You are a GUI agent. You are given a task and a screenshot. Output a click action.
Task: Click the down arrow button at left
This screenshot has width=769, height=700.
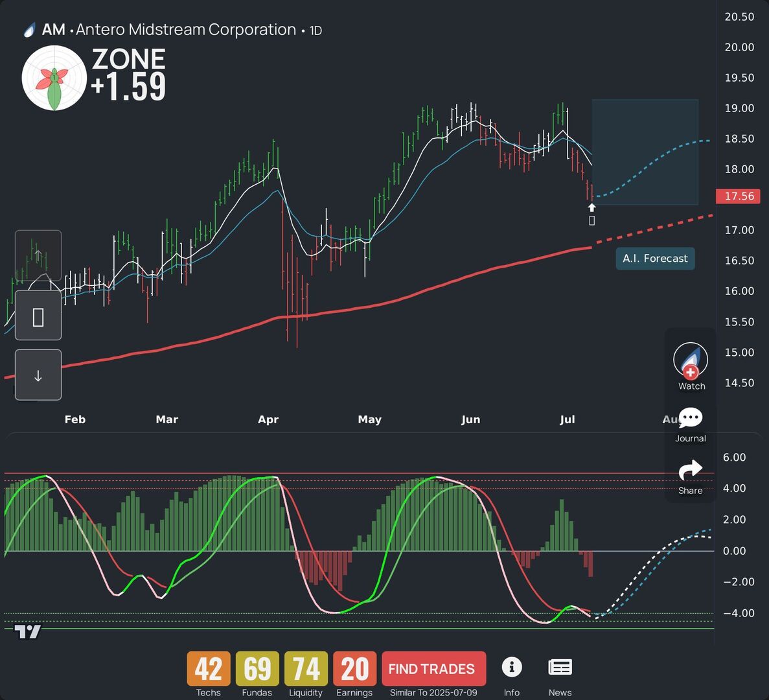tap(38, 375)
